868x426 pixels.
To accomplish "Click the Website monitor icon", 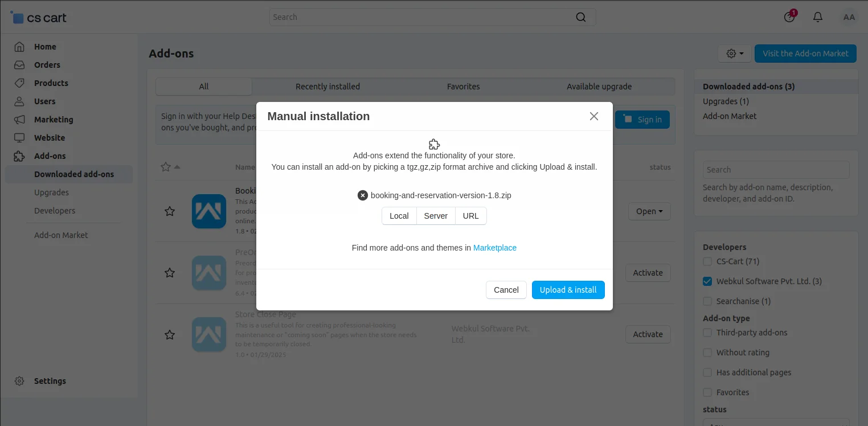I will point(19,137).
